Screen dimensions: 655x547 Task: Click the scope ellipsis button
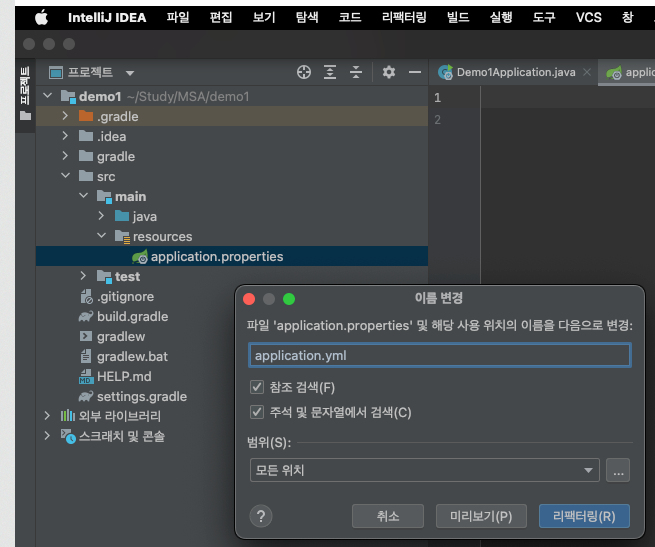click(x=618, y=470)
